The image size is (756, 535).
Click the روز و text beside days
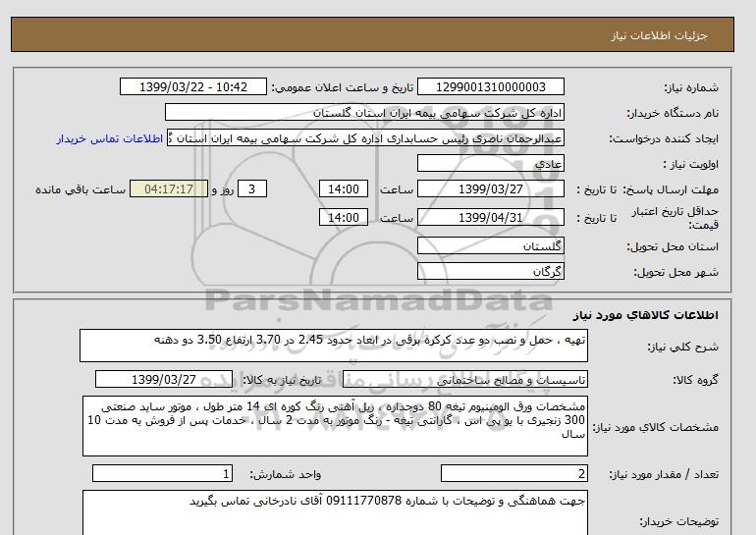223,189
